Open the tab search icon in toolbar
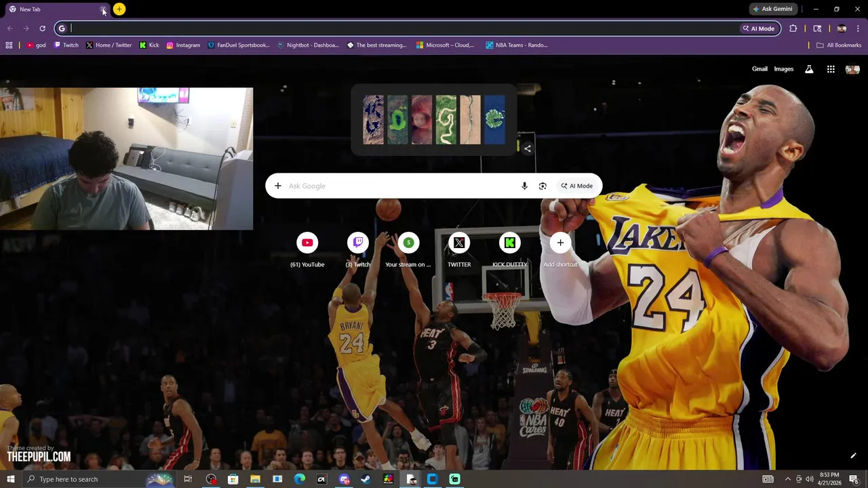This screenshot has width=868, height=488. coord(817,28)
